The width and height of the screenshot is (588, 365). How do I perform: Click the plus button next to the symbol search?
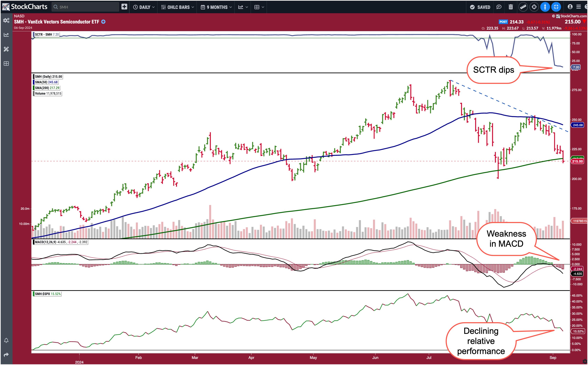(124, 7)
